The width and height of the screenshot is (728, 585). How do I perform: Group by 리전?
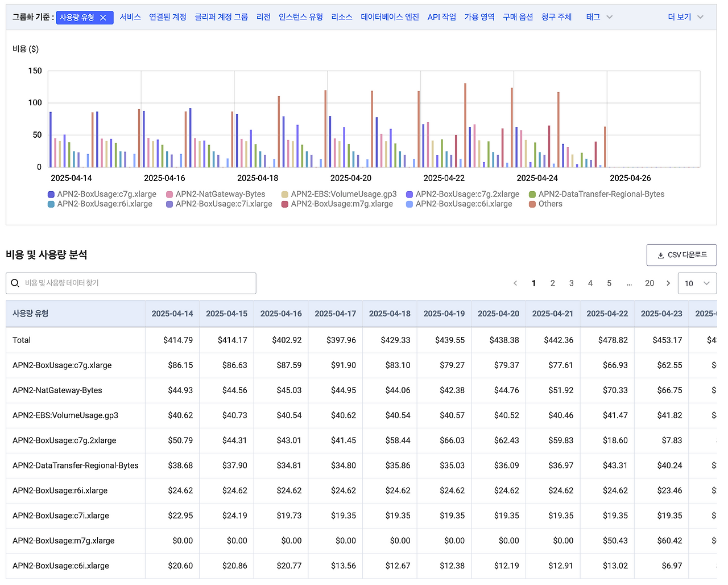click(x=263, y=17)
